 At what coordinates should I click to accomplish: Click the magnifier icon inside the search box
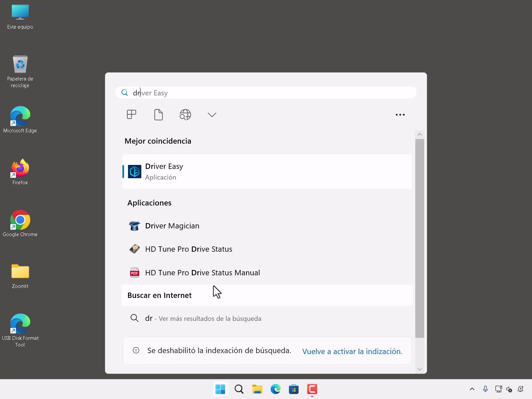click(x=125, y=92)
